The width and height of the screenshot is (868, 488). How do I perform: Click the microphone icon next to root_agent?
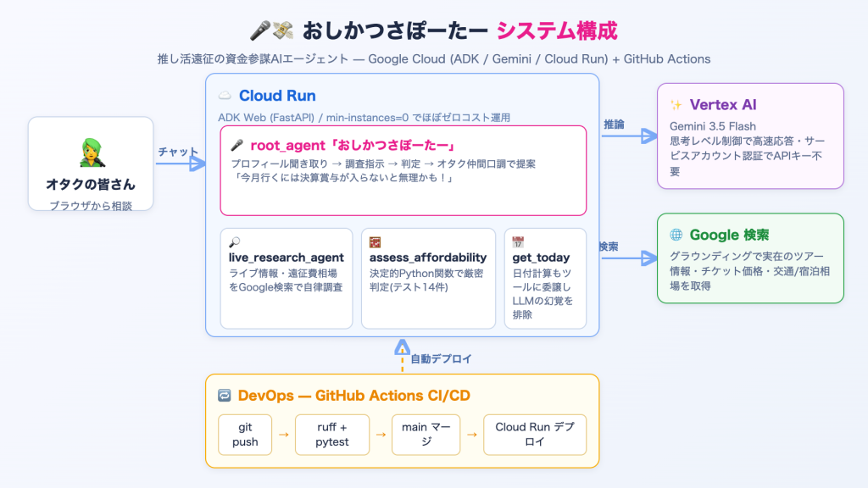click(x=237, y=146)
